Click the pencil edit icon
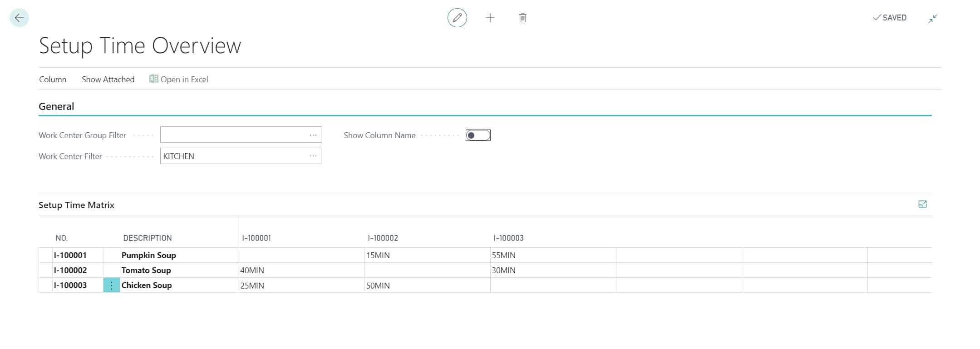The width and height of the screenshot is (980, 349). pos(457,18)
